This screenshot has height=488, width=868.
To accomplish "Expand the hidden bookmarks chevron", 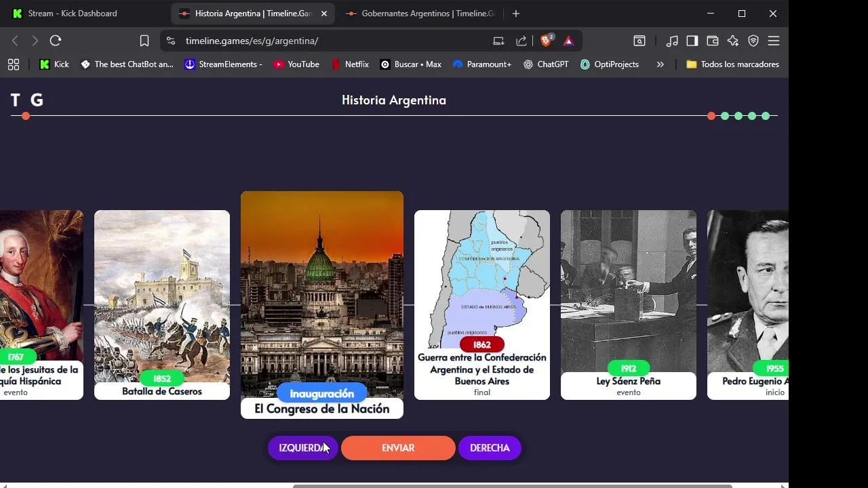I will click(x=660, y=64).
